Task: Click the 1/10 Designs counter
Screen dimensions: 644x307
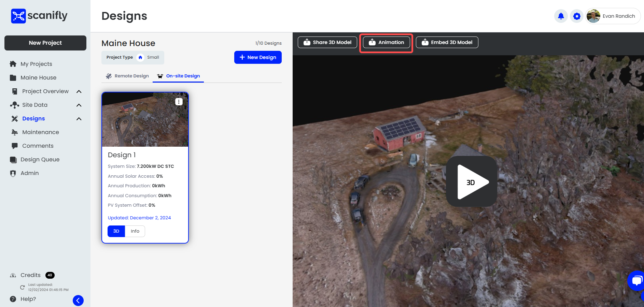Action: tap(268, 43)
